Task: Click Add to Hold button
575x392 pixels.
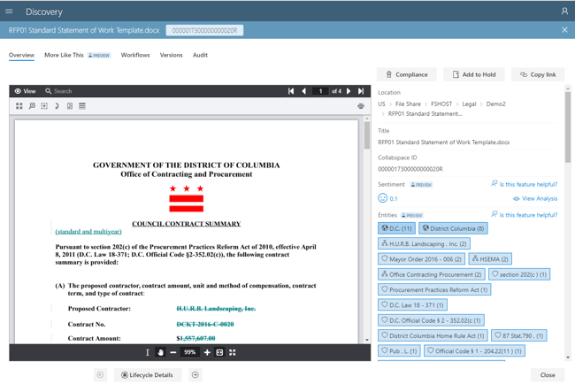Action: (x=474, y=74)
